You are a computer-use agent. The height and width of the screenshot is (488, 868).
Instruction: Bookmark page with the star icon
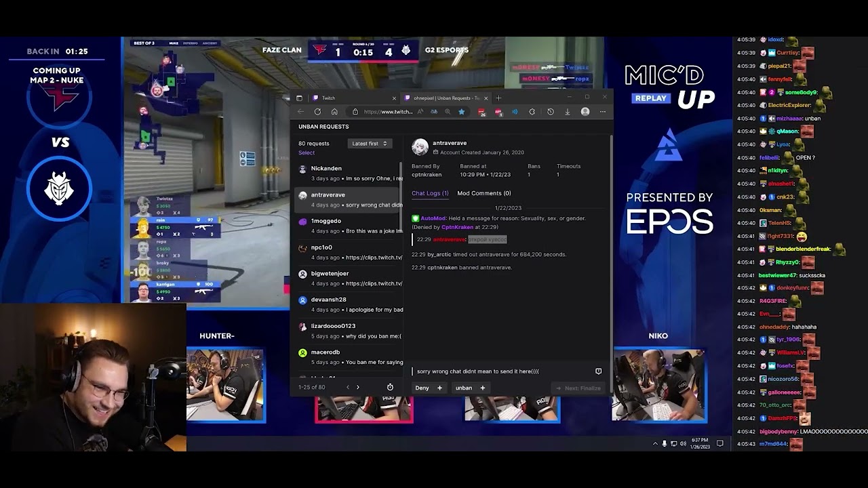pyautogui.click(x=462, y=112)
